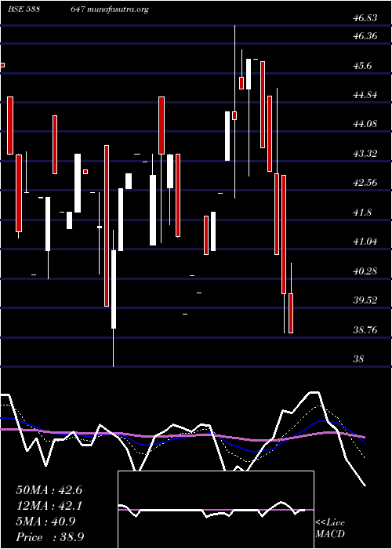Click the candlestick with wick reaching 46.83
The height and width of the screenshot is (549, 392).
click(x=234, y=115)
